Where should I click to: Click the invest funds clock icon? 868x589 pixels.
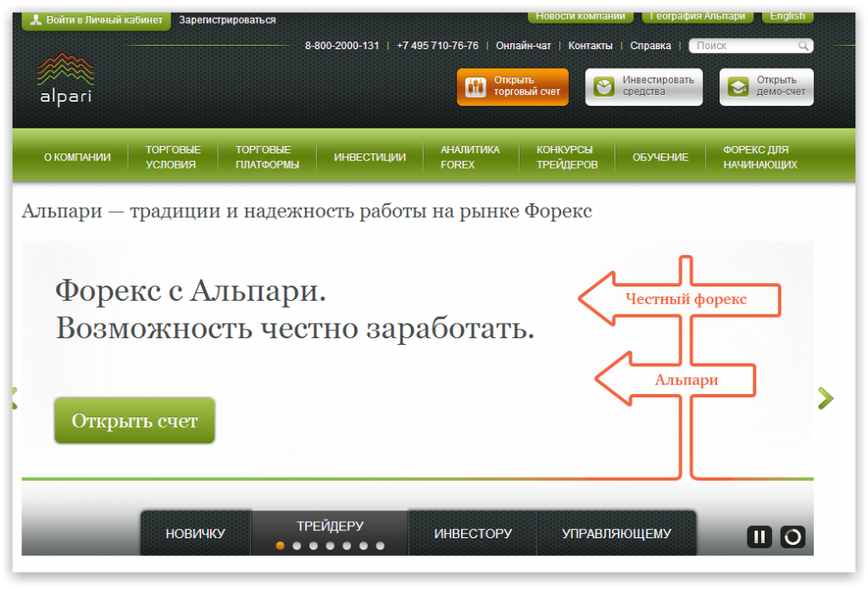[604, 87]
